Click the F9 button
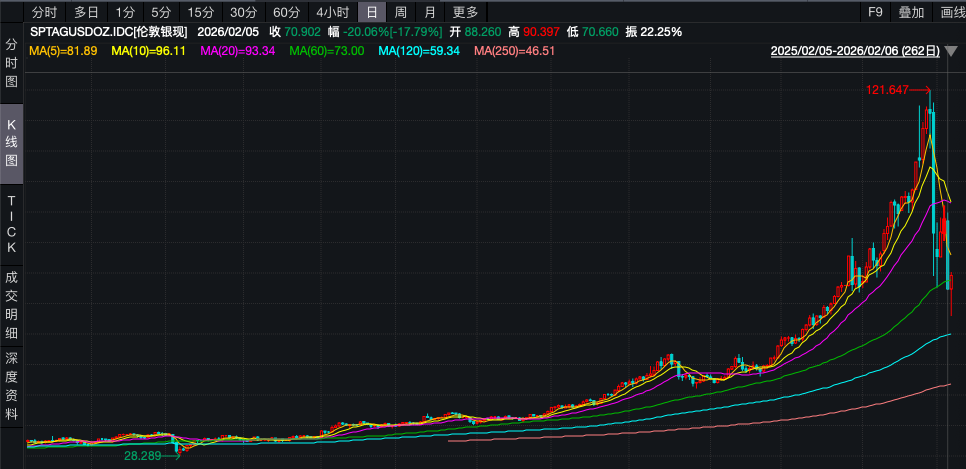The height and width of the screenshot is (469, 966). (x=875, y=12)
